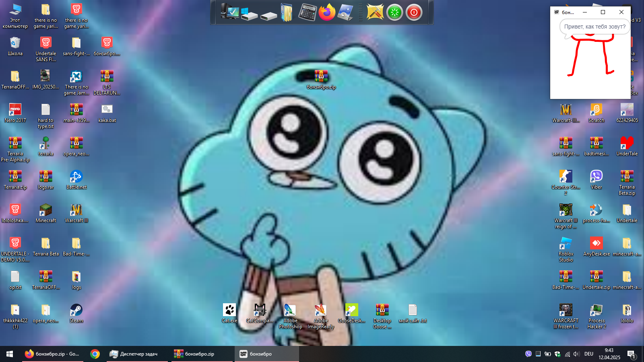Select the Adobe ImageReady shortcut
The width and height of the screenshot is (644, 362).
coord(321,316)
